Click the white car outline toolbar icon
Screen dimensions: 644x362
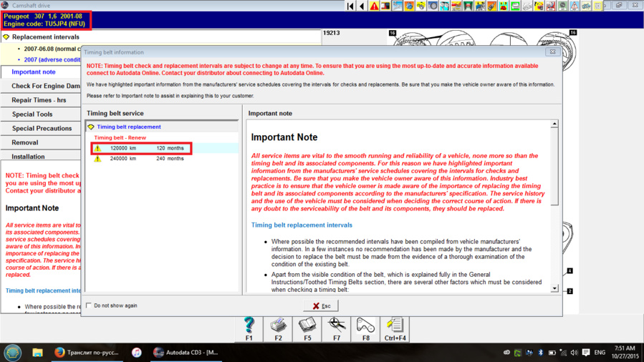tap(527, 6)
